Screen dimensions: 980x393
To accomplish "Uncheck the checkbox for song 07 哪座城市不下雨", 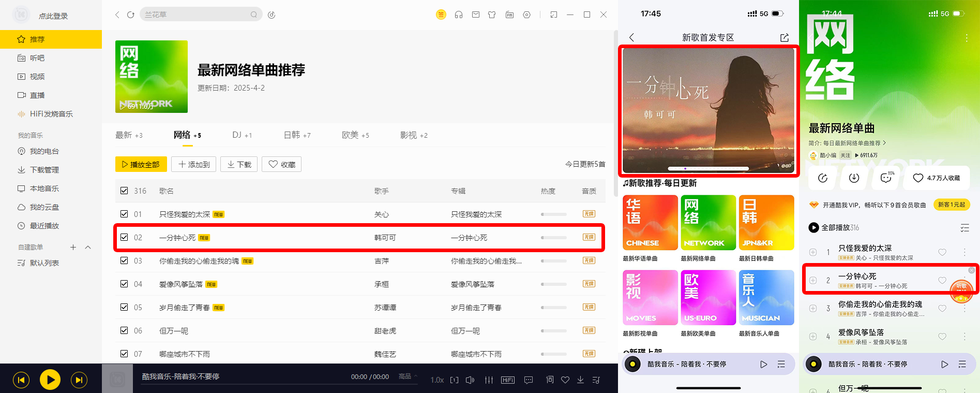I will point(124,354).
